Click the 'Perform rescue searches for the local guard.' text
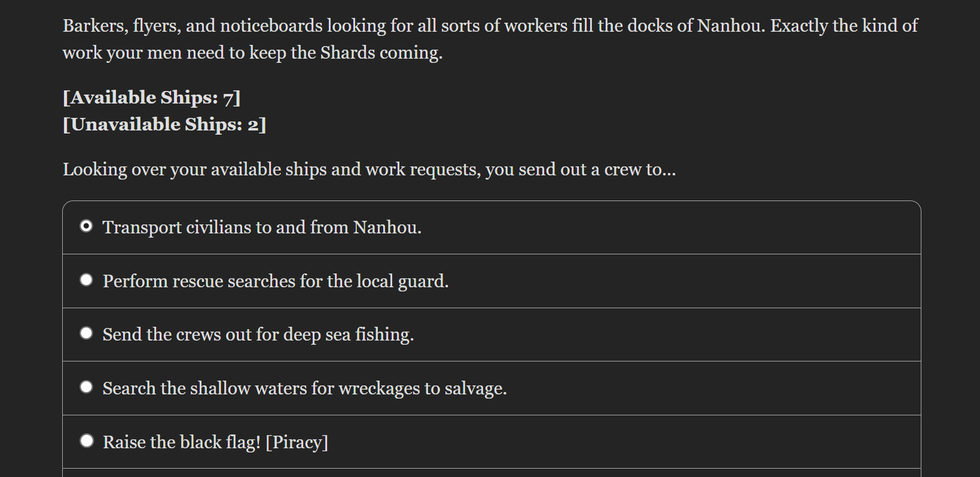 click(x=276, y=281)
